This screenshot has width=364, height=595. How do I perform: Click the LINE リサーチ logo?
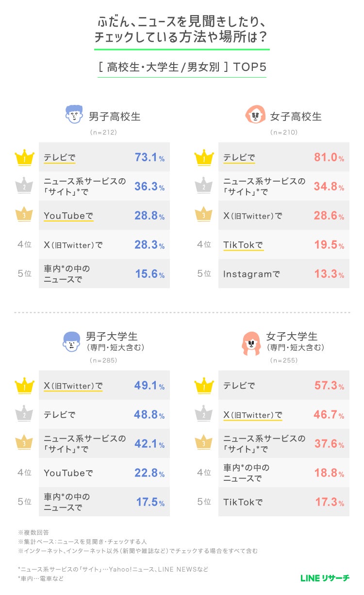pyautogui.click(x=325, y=578)
